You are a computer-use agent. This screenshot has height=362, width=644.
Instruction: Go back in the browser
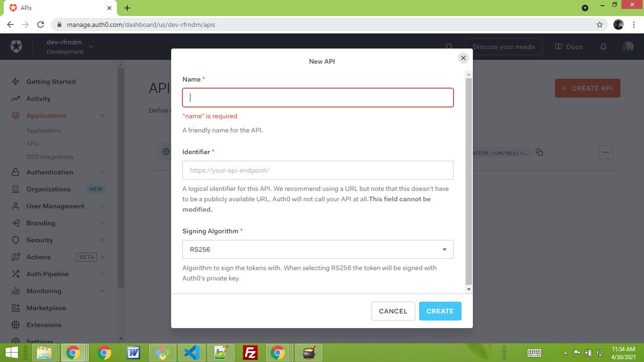click(10, 25)
